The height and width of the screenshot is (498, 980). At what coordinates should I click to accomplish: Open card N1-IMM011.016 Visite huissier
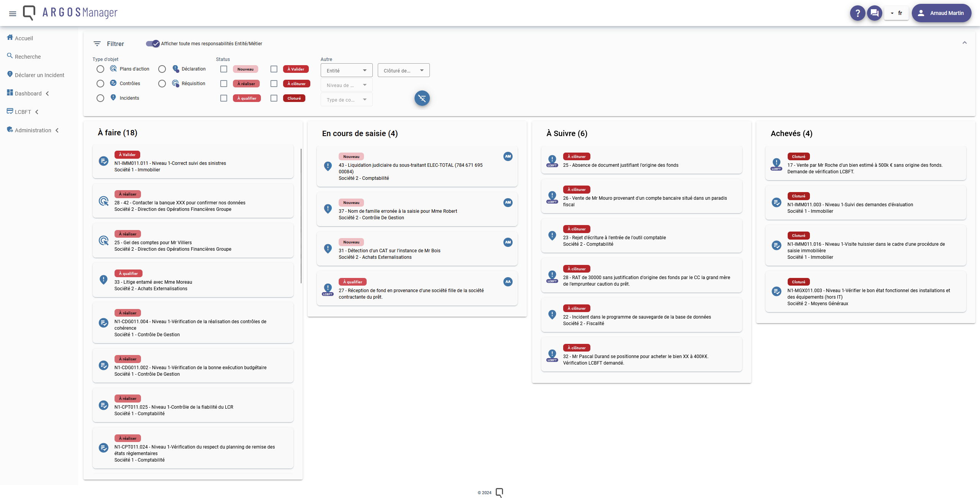point(865,246)
